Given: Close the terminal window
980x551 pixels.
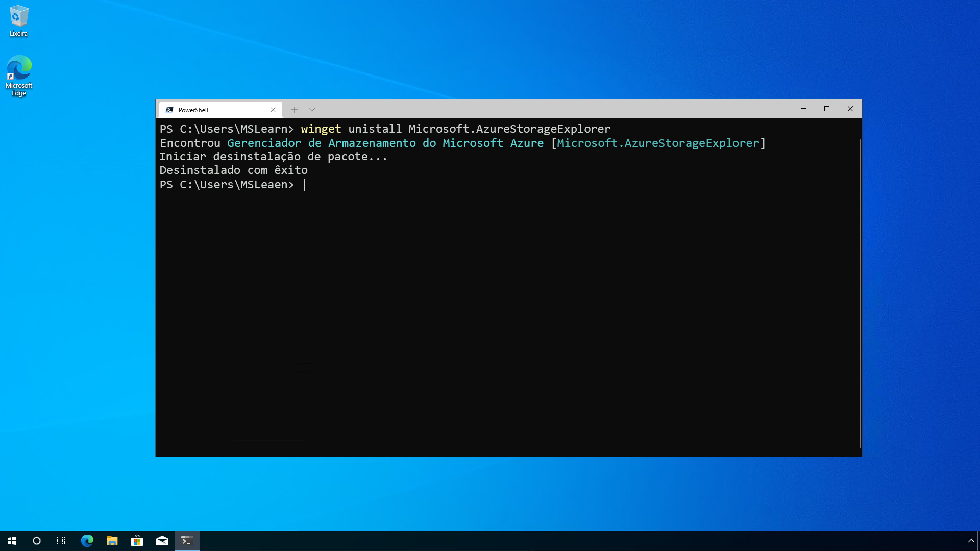Looking at the screenshot, I should 850,109.
